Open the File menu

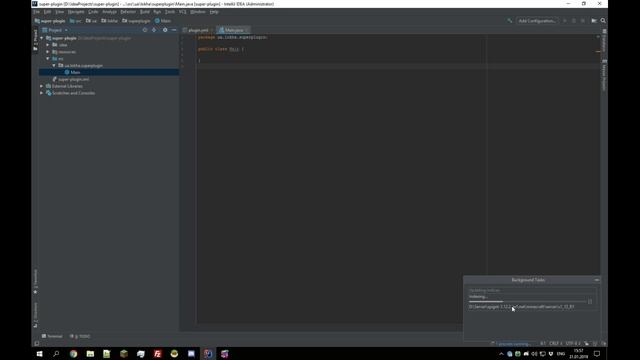[37, 12]
